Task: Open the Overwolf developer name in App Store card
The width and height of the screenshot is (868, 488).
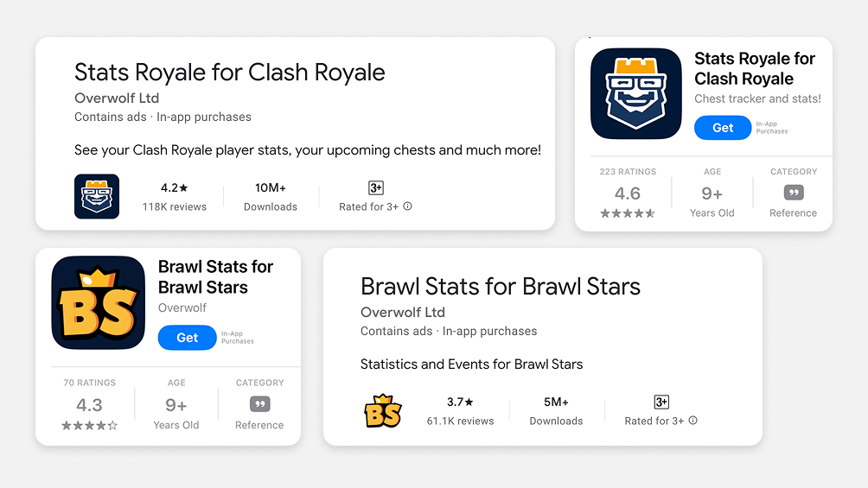Action: 182,307
